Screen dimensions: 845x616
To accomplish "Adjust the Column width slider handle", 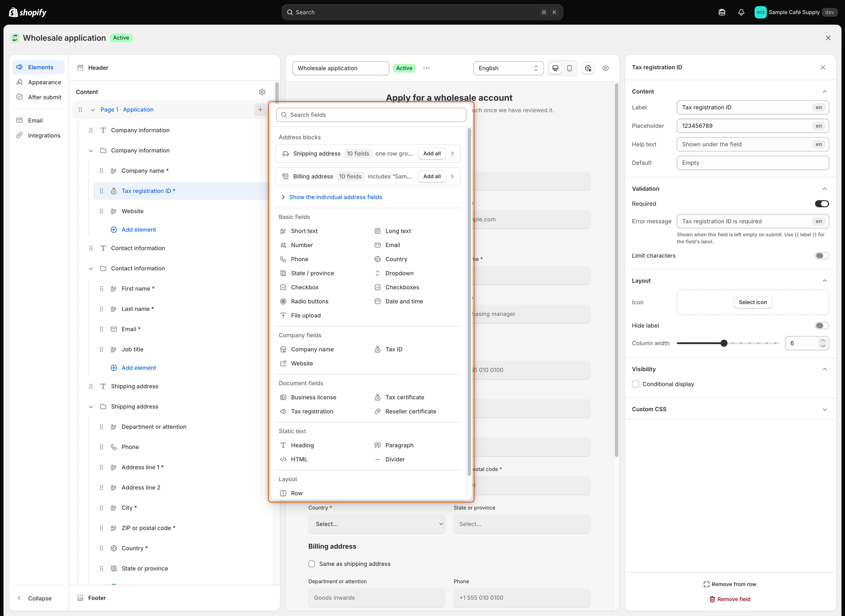I will 724,344.
